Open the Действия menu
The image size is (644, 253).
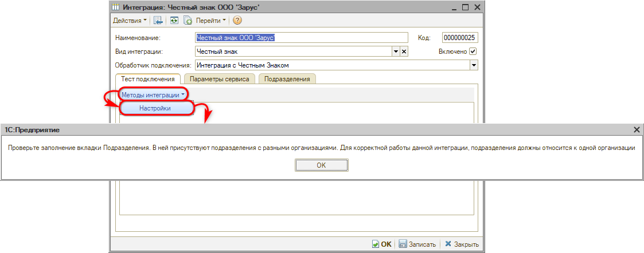click(130, 21)
